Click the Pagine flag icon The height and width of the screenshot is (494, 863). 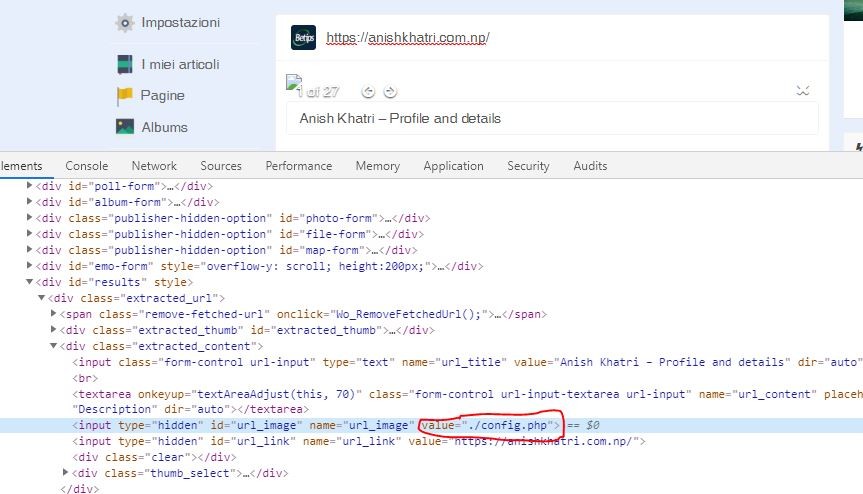pos(124,96)
